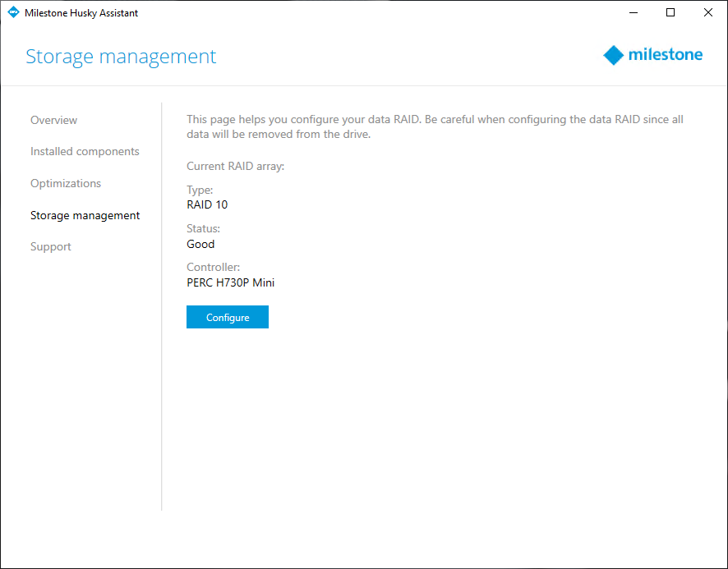Click the Controller field label

tap(213, 268)
